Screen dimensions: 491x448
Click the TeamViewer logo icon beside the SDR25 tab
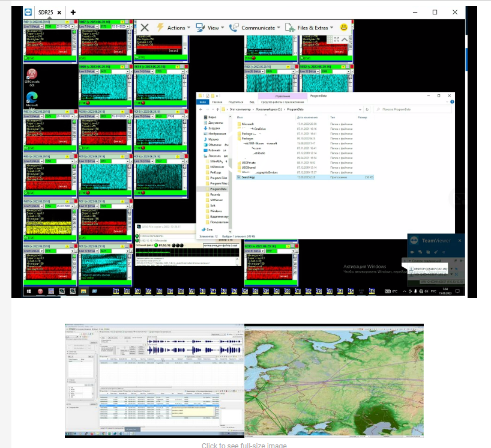(x=28, y=12)
